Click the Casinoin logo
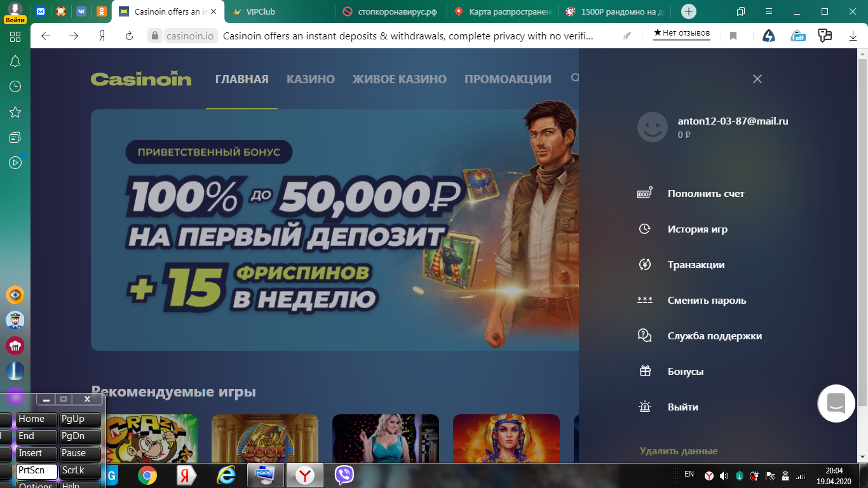 coord(141,79)
